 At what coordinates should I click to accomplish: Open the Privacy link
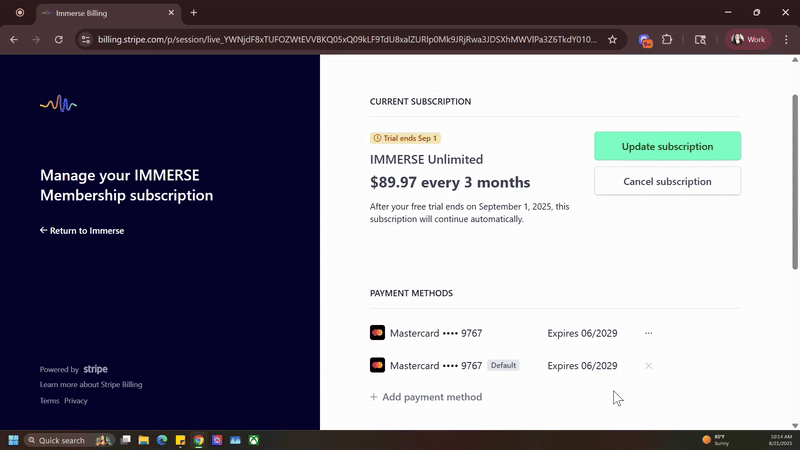click(x=76, y=401)
